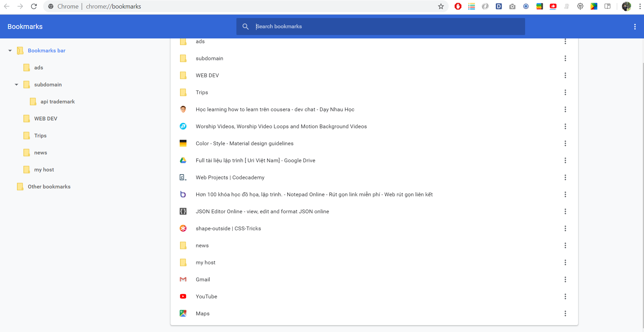Click the search magnifier in Bookmarks header
The height and width of the screenshot is (332, 644).
coord(246,26)
